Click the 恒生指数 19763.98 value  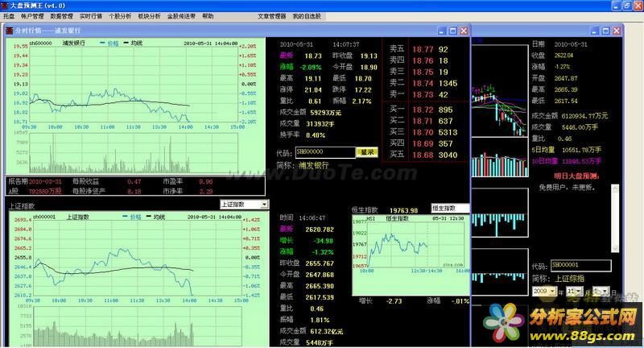click(x=403, y=210)
